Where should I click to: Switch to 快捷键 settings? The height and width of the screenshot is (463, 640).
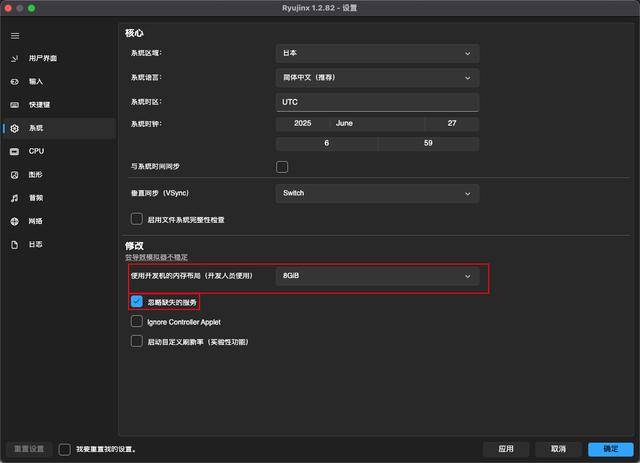point(60,105)
